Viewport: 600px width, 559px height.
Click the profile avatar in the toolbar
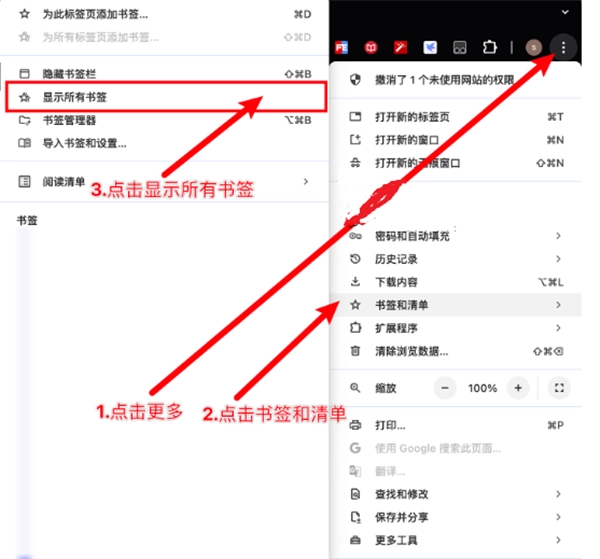(x=534, y=47)
